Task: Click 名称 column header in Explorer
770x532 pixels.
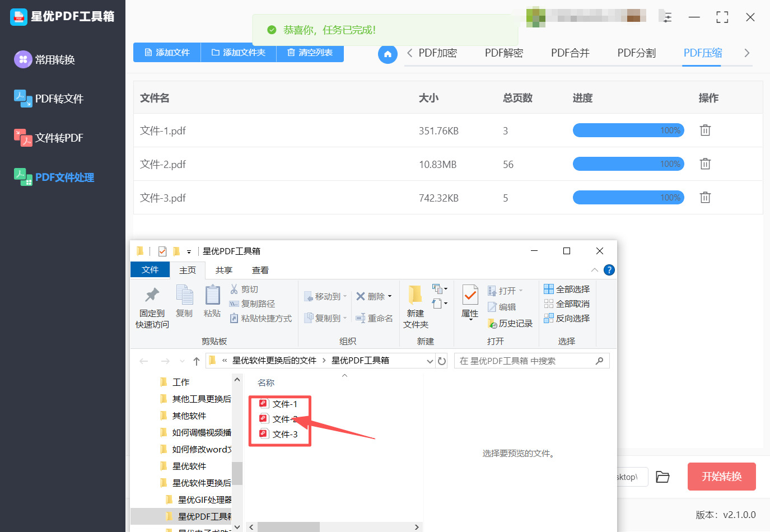Action: click(266, 382)
